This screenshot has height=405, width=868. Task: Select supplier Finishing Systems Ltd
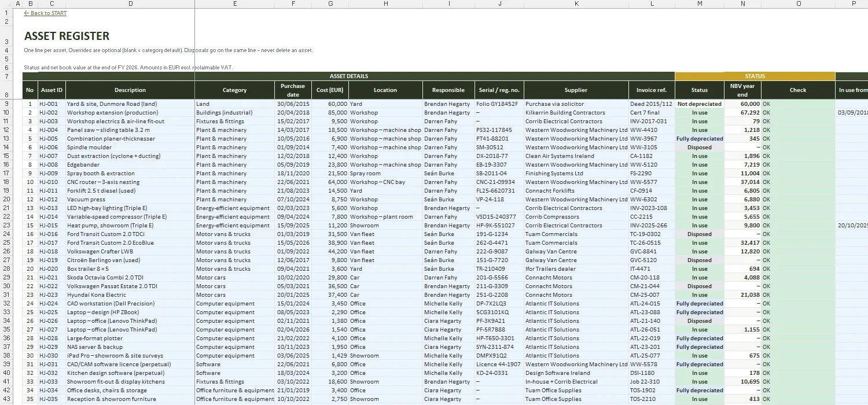coord(576,174)
